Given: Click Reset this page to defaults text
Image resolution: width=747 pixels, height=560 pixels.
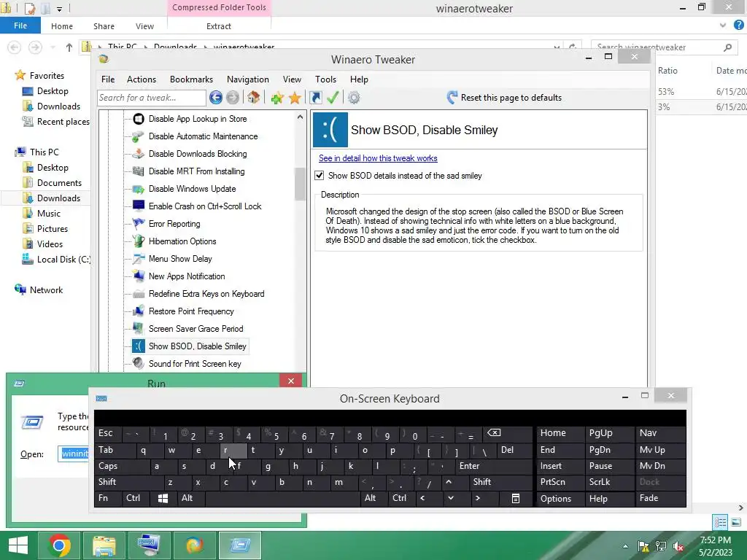Looking at the screenshot, I should (511, 98).
